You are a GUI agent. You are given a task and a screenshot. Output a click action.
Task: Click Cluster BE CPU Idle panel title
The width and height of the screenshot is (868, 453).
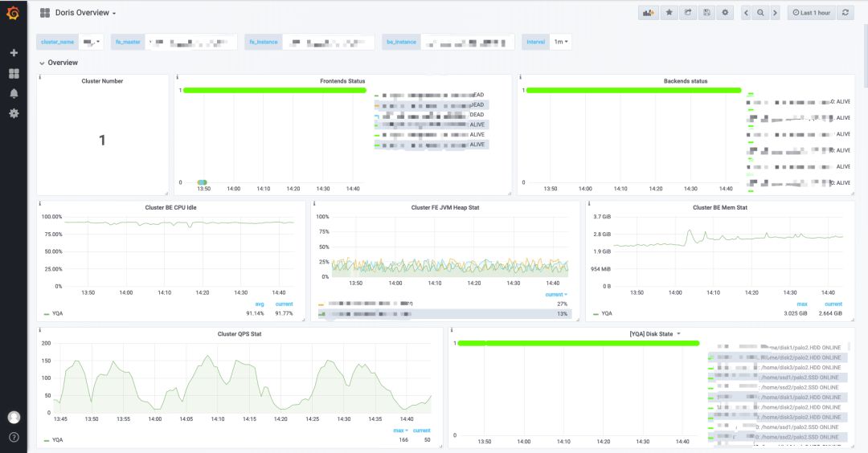click(x=170, y=207)
